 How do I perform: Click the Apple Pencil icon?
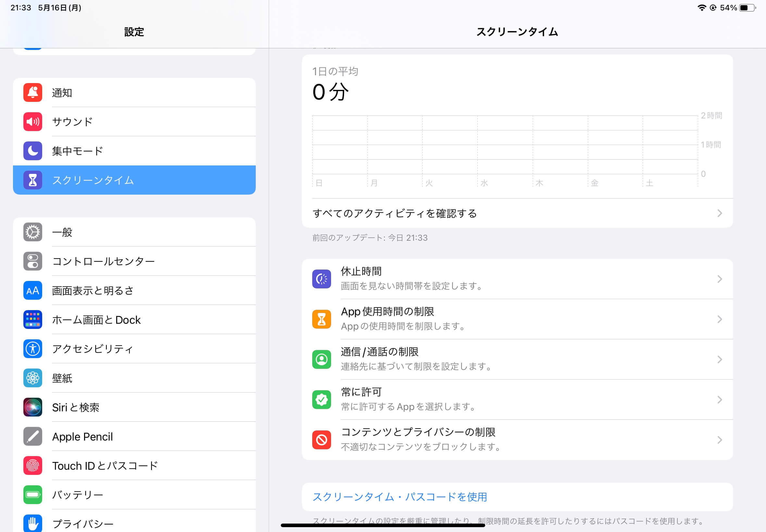point(33,436)
